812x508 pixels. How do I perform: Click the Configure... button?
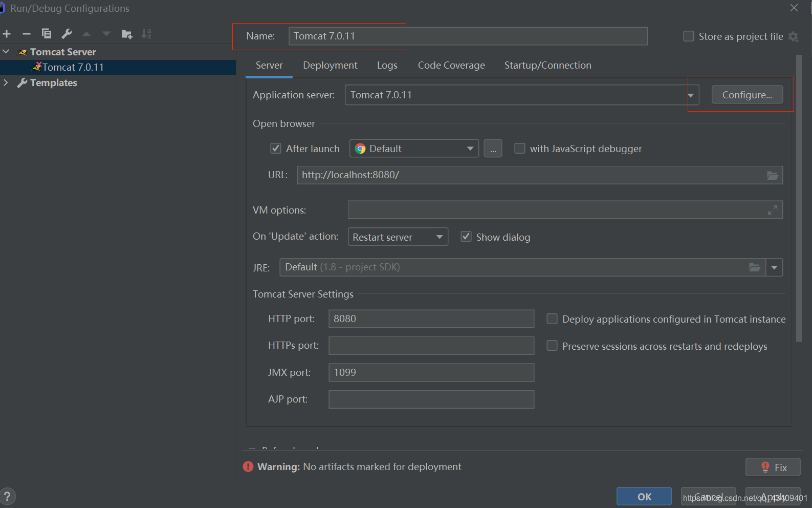pyautogui.click(x=747, y=95)
